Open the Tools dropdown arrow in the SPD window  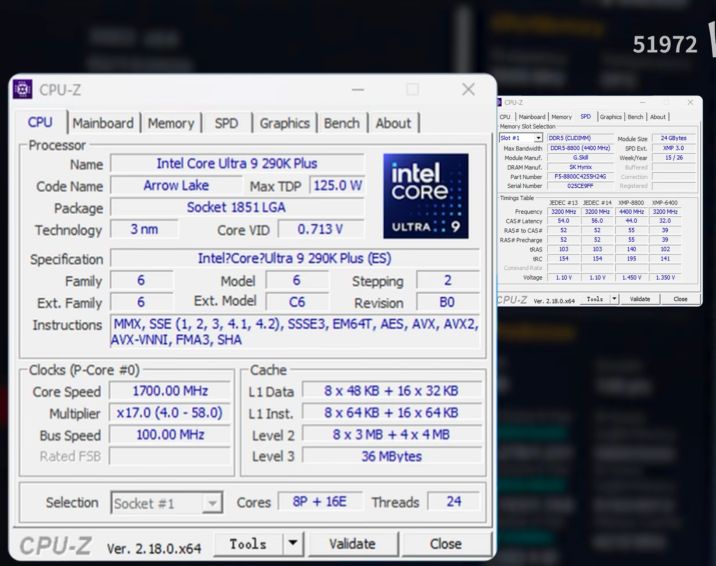[x=615, y=299]
